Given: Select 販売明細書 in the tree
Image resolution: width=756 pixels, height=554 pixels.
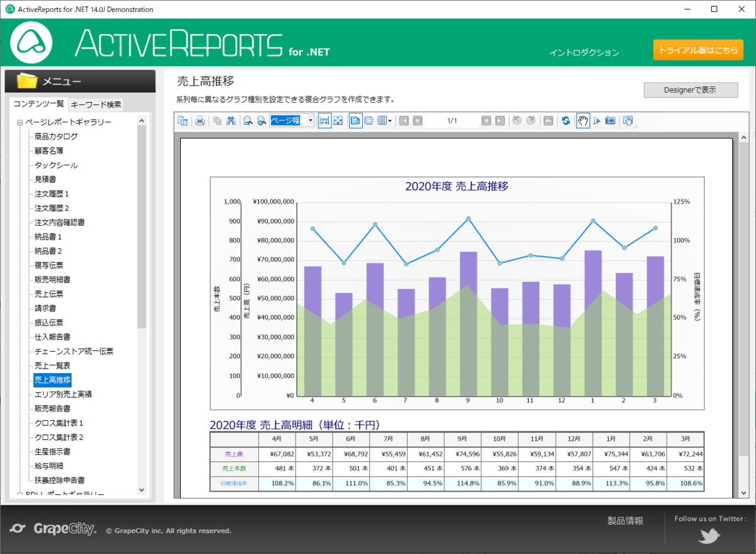Looking at the screenshot, I should click(52, 280).
